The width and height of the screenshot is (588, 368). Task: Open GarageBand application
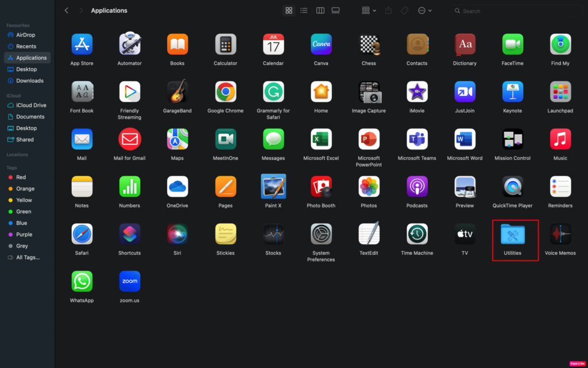[x=177, y=92]
